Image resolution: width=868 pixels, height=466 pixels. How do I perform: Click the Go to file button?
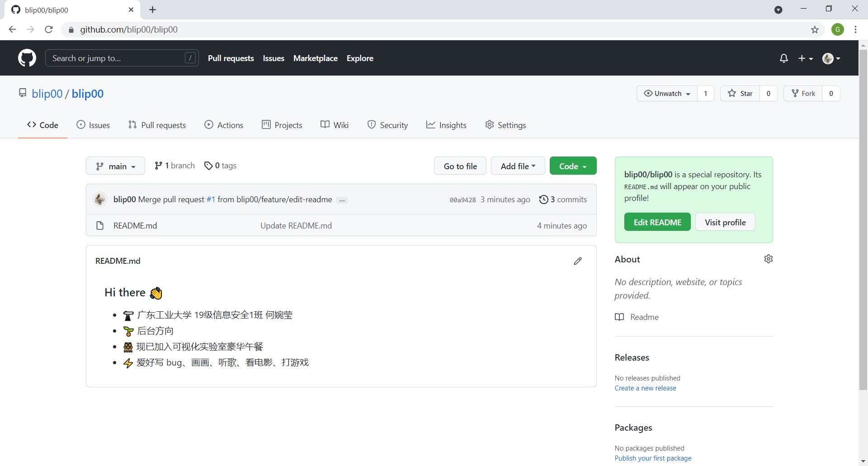460,166
